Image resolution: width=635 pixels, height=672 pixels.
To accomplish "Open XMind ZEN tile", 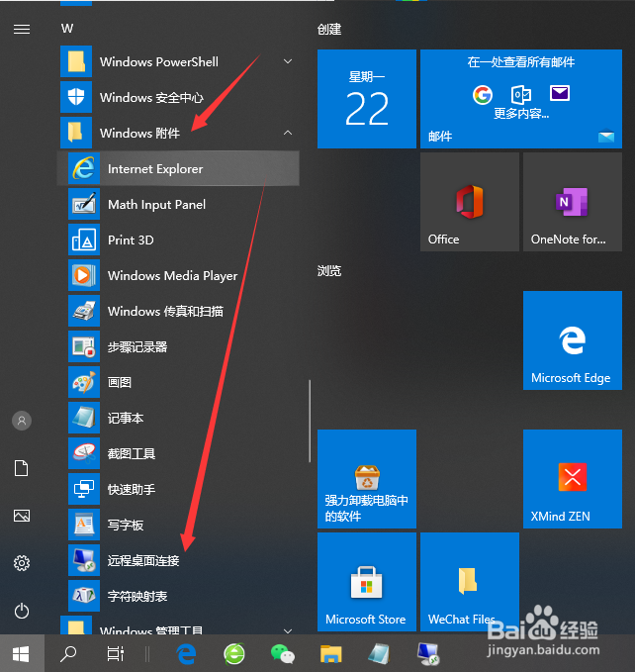I will pyautogui.click(x=573, y=479).
